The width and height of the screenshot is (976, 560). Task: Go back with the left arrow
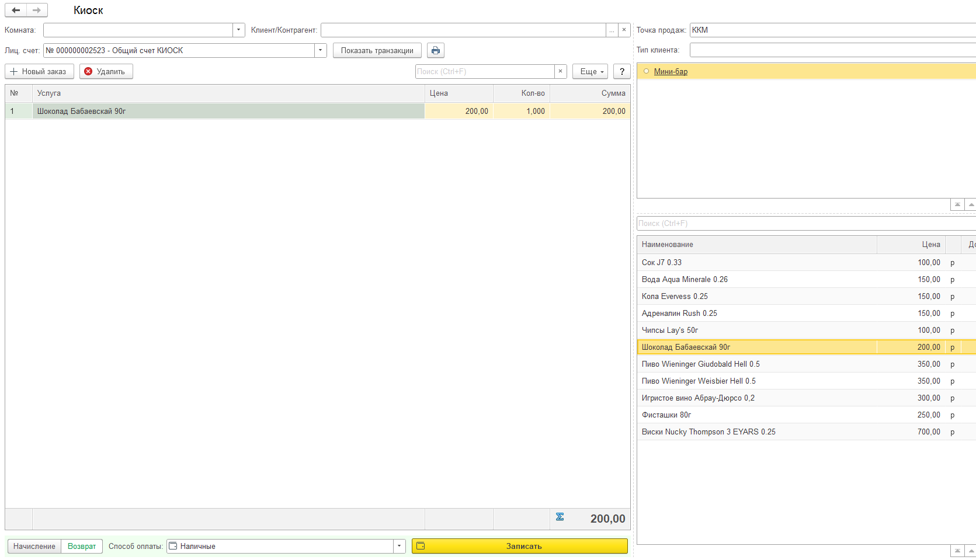click(x=16, y=10)
